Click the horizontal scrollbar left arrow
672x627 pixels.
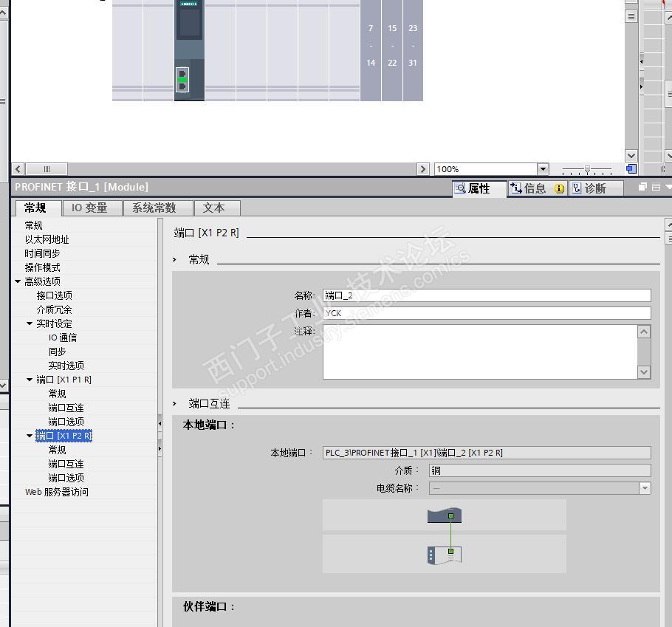coord(18,169)
